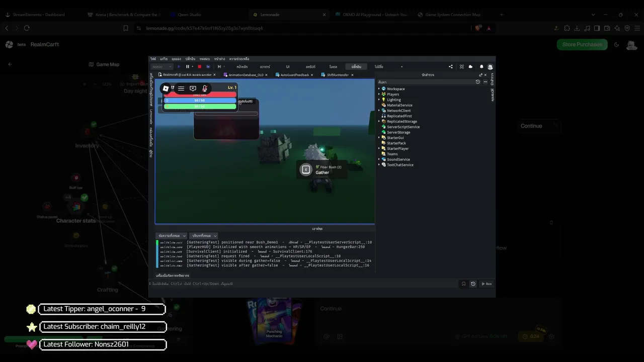Click the history icon in Explorer search bar
The width and height of the screenshot is (644, 362).
pos(478,82)
